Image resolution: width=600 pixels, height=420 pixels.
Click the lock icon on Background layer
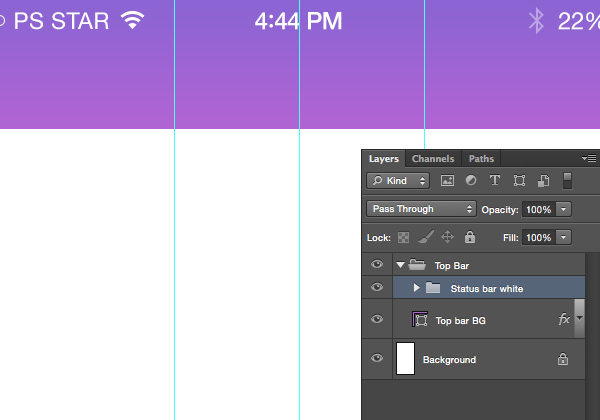pos(563,359)
